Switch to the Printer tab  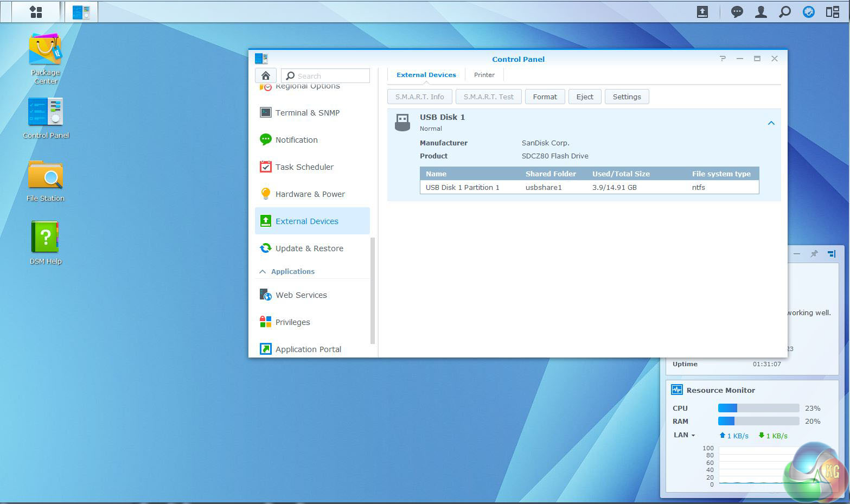coord(484,75)
